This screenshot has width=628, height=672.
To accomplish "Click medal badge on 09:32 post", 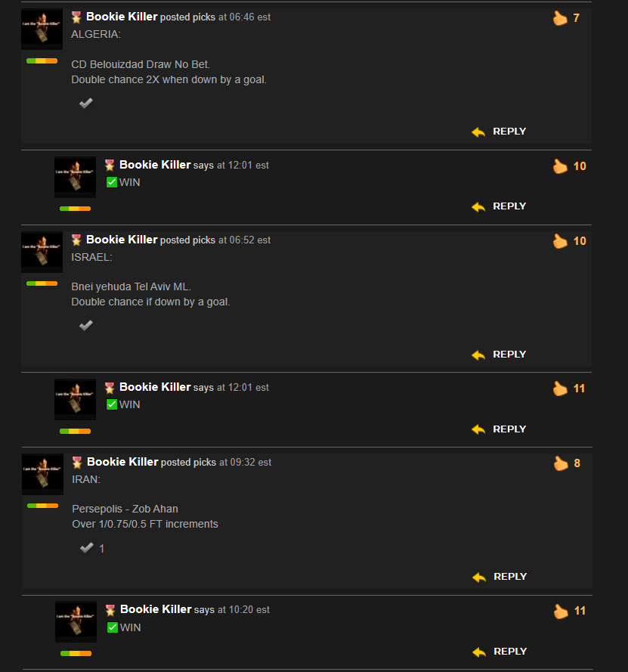I will tap(77, 463).
